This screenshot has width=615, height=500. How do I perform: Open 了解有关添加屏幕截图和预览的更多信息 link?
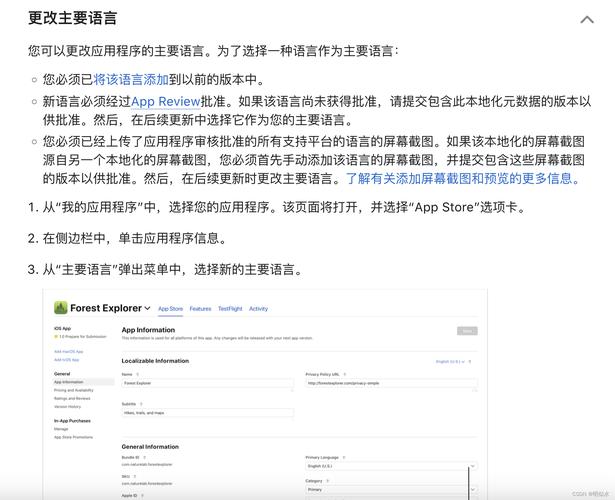(x=463, y=178)
